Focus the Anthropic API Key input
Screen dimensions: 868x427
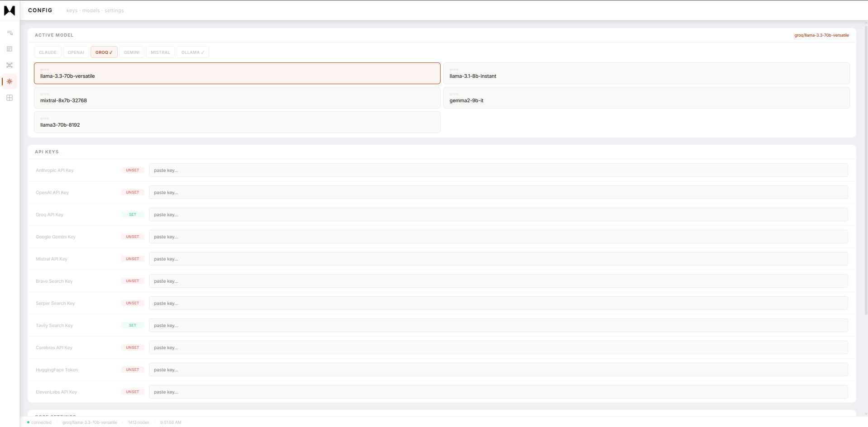pyautogui.click(x=499, y=170)
